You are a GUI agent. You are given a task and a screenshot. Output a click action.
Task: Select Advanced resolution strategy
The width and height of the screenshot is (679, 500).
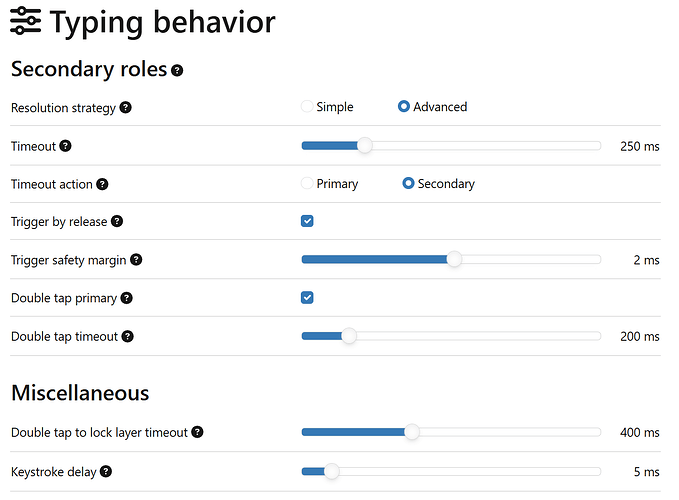(x=404, y=107)
